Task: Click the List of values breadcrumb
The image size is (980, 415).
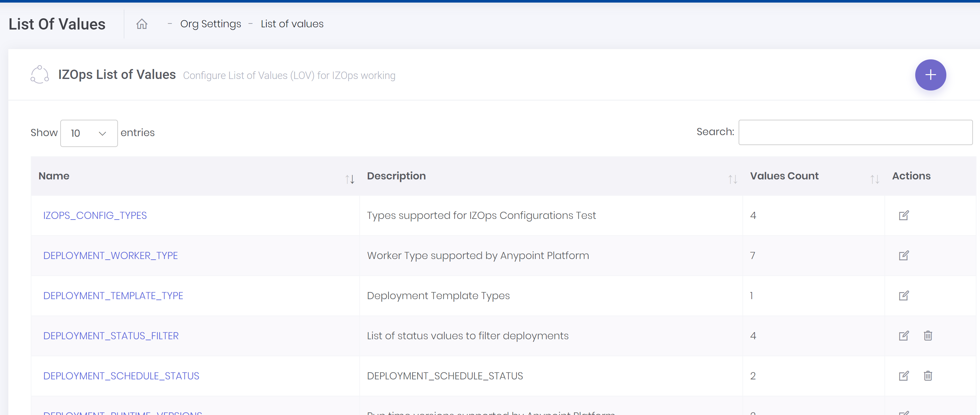Action: pos(292,24)
